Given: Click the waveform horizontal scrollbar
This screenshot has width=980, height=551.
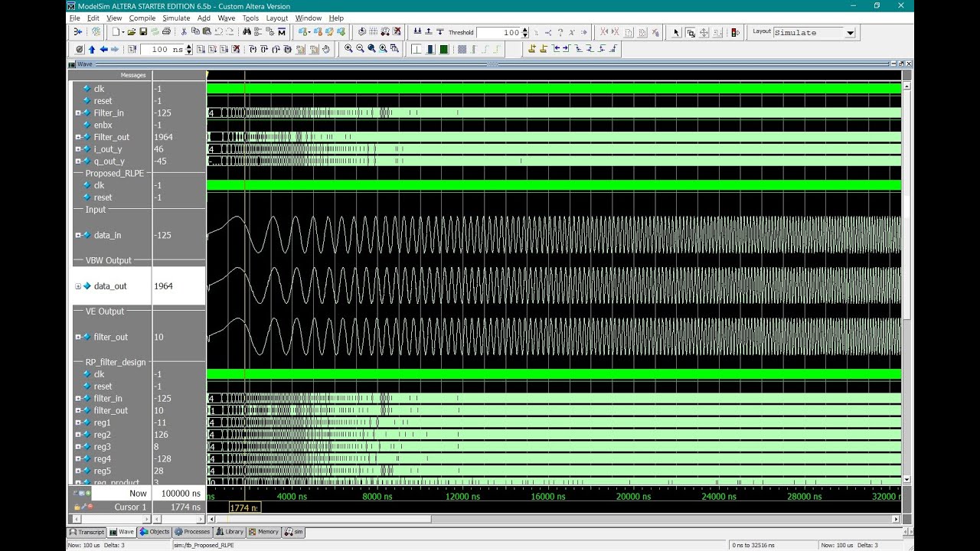Looking at the screenshot, I should click(x=553, y=519).
